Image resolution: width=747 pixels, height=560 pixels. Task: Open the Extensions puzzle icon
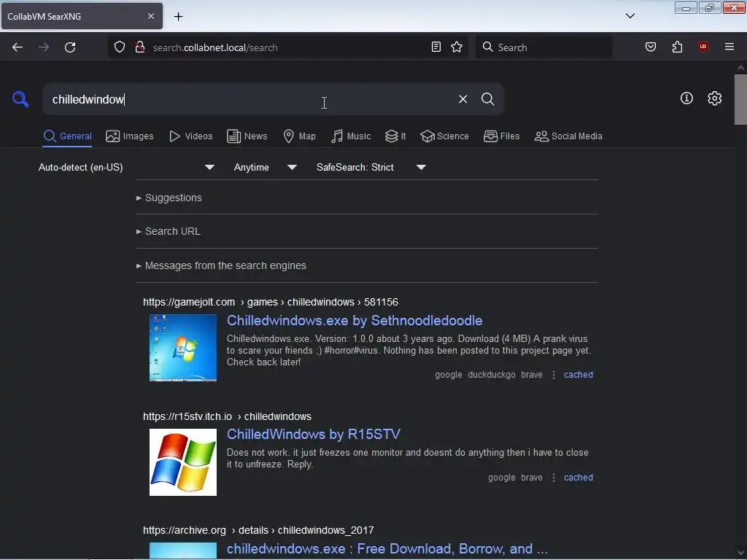[677, 47]
